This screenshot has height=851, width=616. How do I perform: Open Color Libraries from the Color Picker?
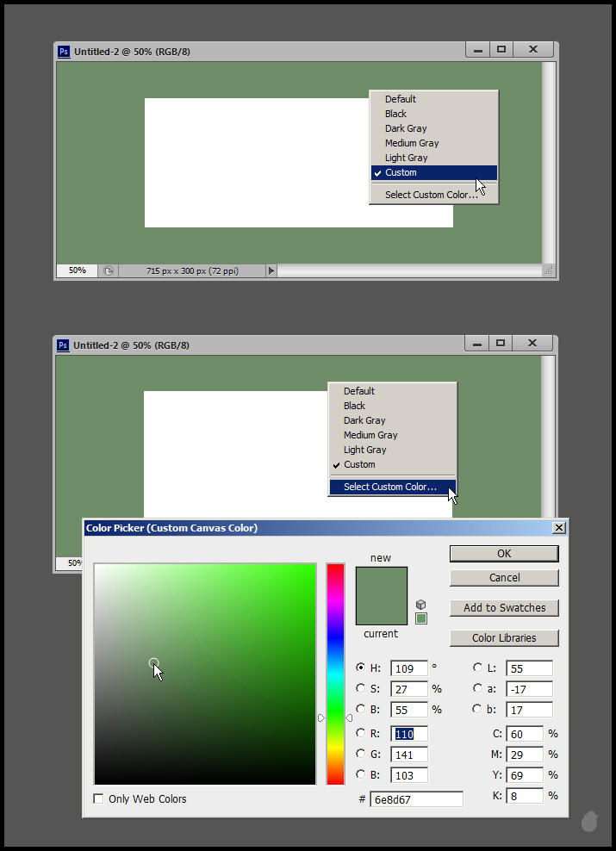tap(504, 638)
